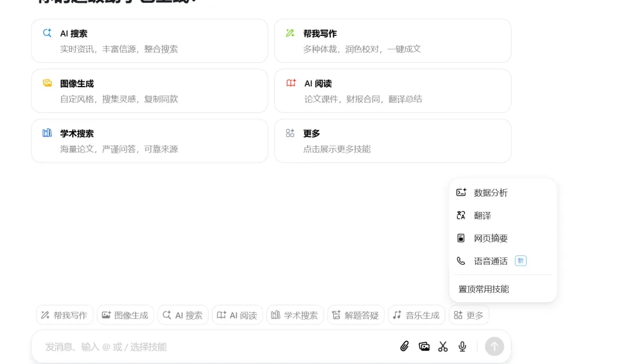
Task: Start 语音通话 from the popup menu
Action: pyautogui.click(x=491, y=261)
